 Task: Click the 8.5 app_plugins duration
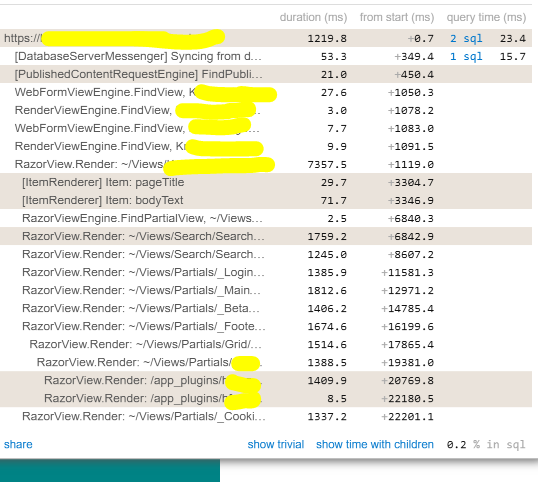(337, 399)
